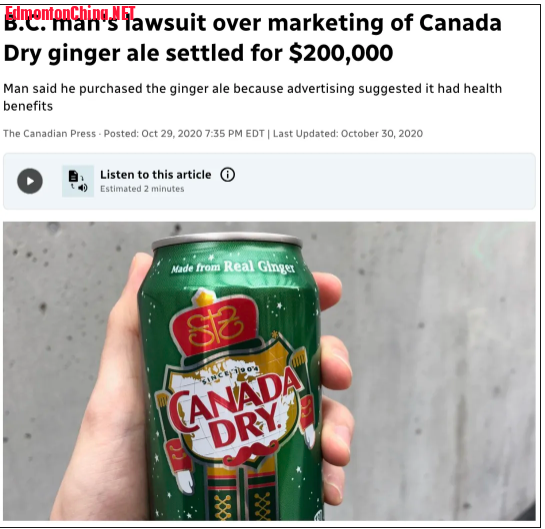Play the article audio
Screen dimensions: 545x529
click(x=30, y=181)
